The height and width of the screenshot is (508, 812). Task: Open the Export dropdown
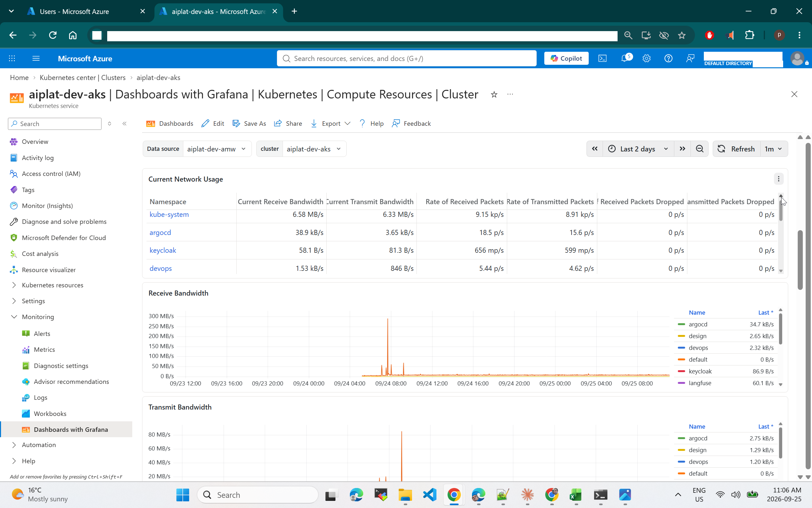[x=331, y=124]
